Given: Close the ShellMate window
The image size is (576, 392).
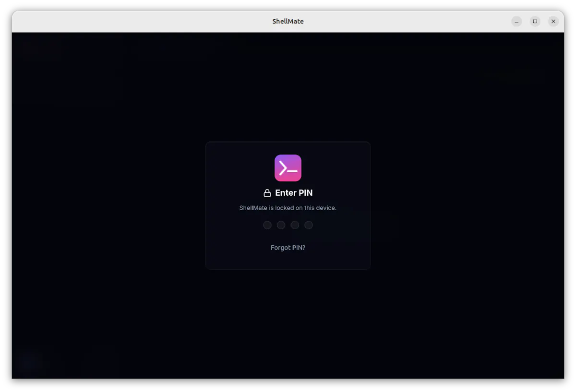Looking at the screenshot, I should coord(553,21).
